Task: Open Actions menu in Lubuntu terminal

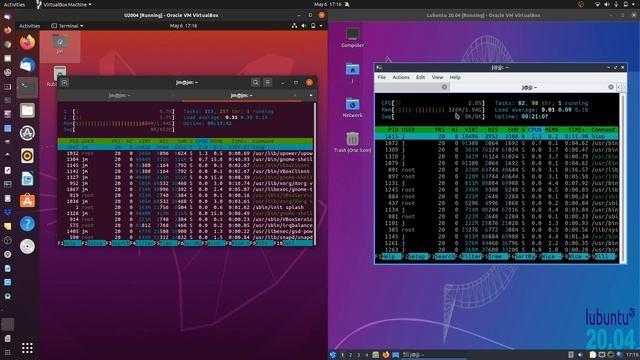Action: 401,77
